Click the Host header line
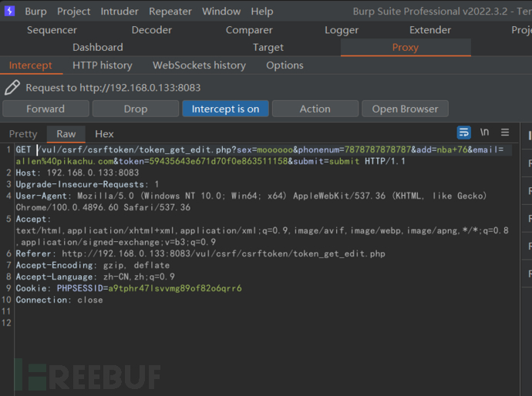Screen dimensions: 532x396 coord(77,173)
